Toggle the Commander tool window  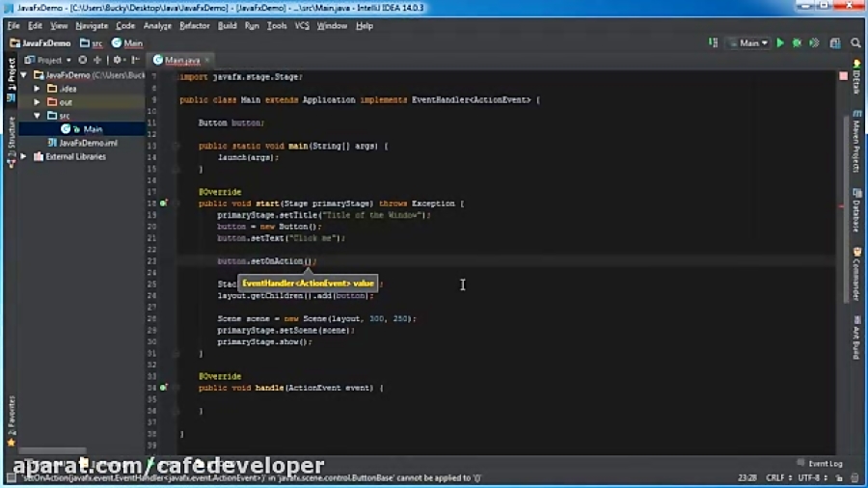(x=856, y=274)
